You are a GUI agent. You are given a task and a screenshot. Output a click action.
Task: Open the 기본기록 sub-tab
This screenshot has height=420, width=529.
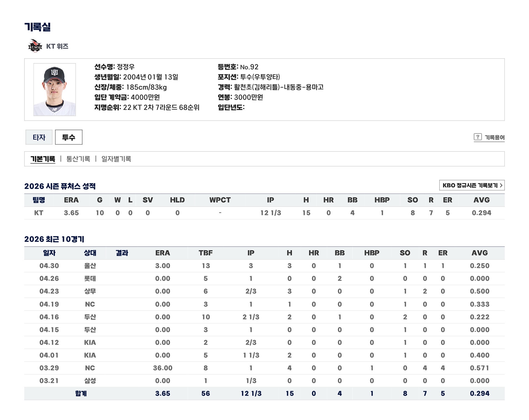(43, 159)
